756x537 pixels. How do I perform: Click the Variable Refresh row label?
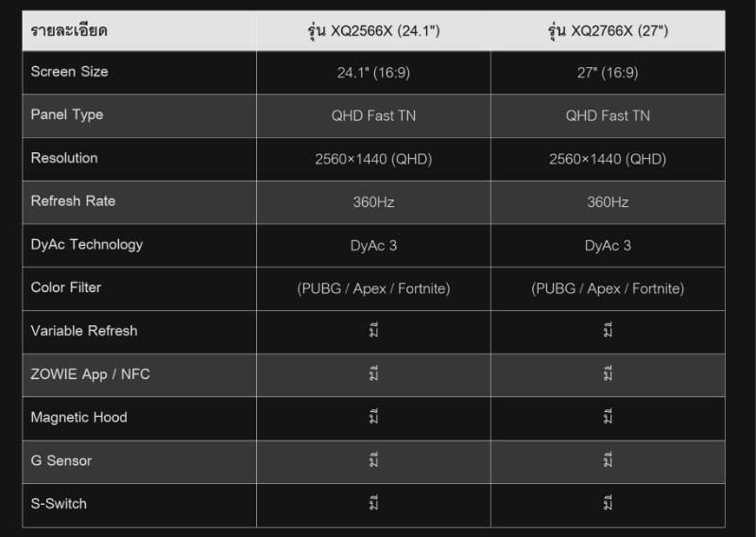(84, 331)
